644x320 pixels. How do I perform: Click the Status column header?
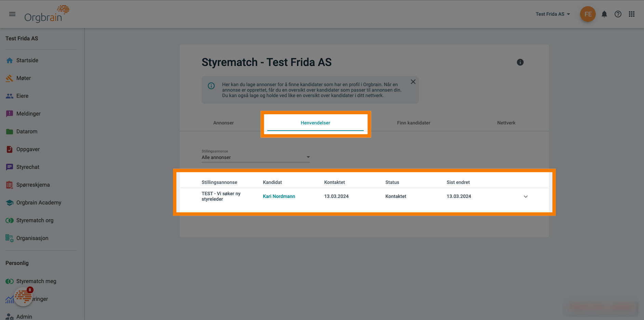pos(392,182)
